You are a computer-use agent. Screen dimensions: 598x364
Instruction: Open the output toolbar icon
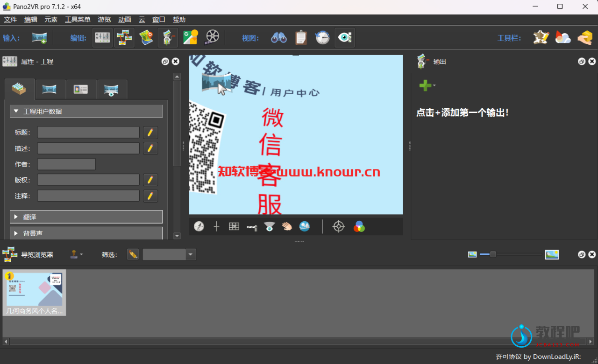coord(168,38)
